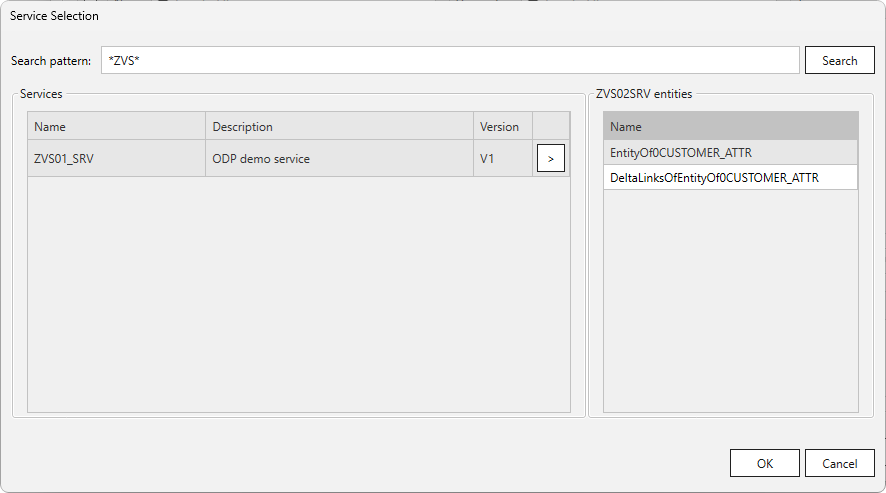Image resolution: width=886 pixels, height=493 pixels.
Task: Confirm selection with OK button
Action: point(764,463)
